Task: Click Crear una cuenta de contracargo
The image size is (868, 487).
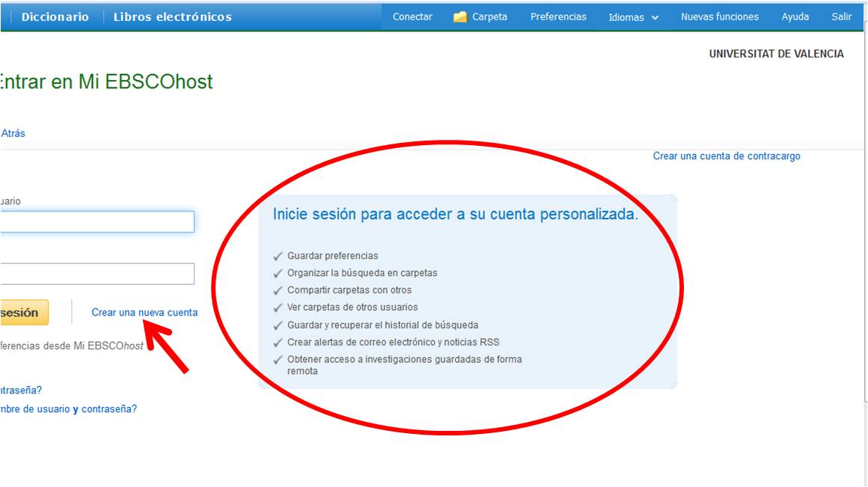Action: [727, 156]
